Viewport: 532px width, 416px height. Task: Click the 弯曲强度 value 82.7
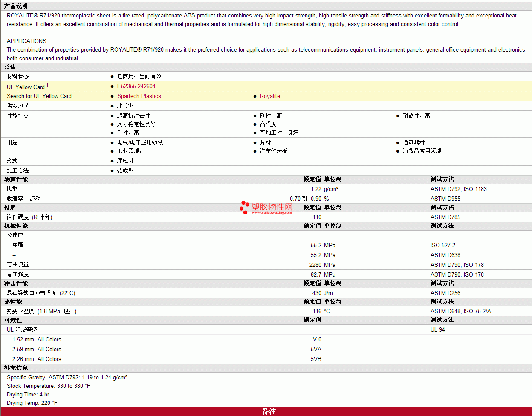316,274
